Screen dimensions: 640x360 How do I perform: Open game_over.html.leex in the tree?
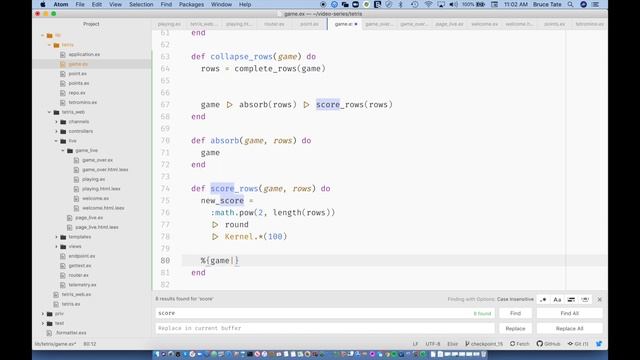[x=105, y=170]
